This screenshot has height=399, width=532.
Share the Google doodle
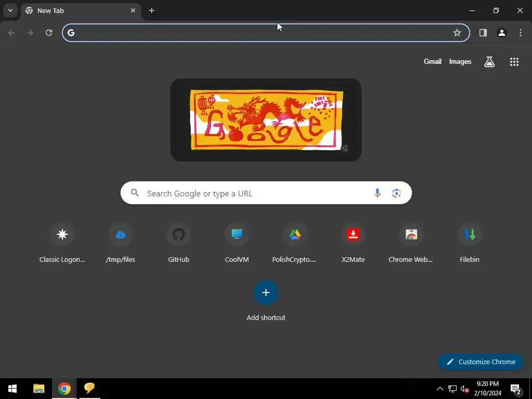click(x=345, y=148)
